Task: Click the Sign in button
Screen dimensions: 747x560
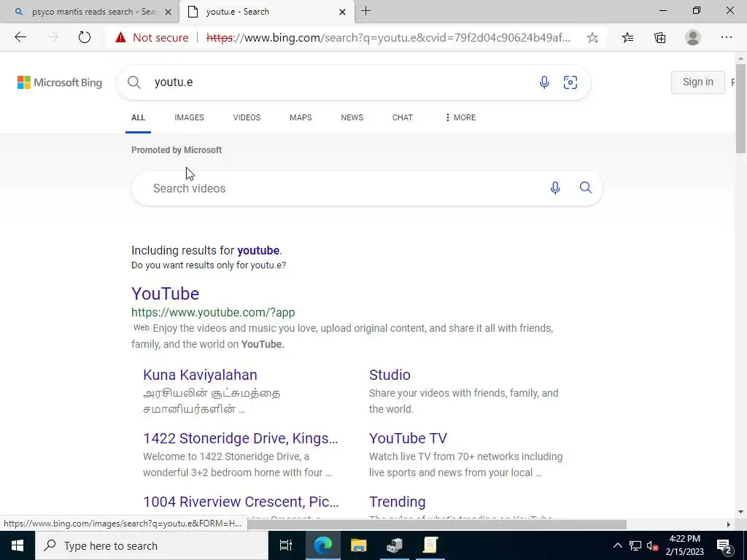Action: (698, 82)
